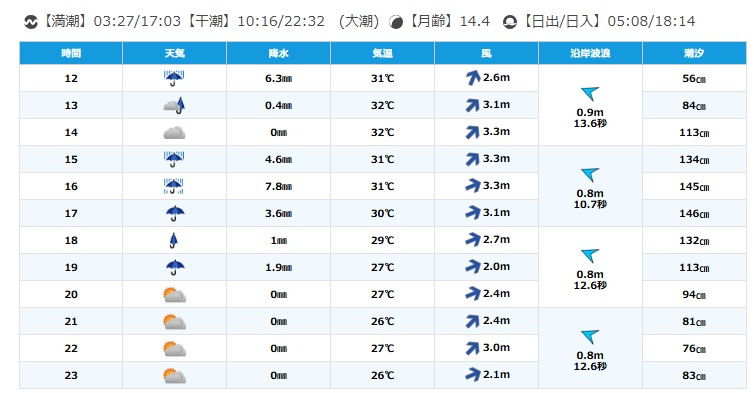The height and width of the screenshot is (393, 754).
Task: Click the 146cm tide value at 17時
Action: [x=694, y=214]
